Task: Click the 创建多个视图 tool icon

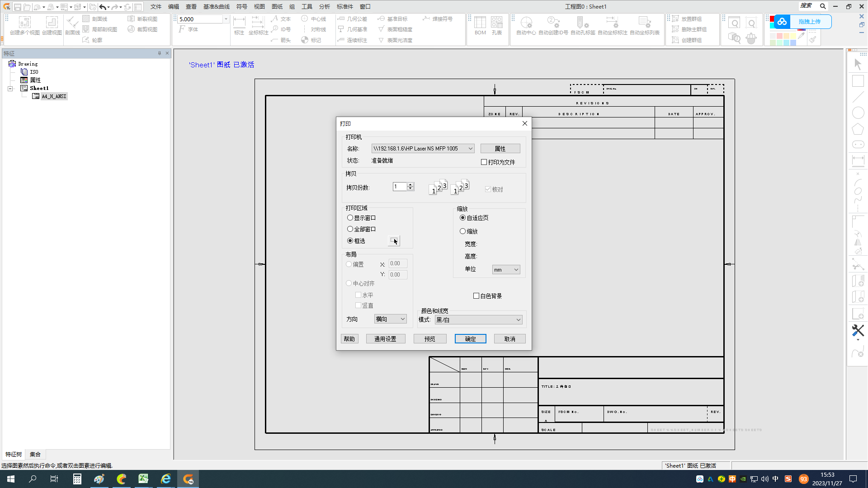Action: click(x=24, y=22)
